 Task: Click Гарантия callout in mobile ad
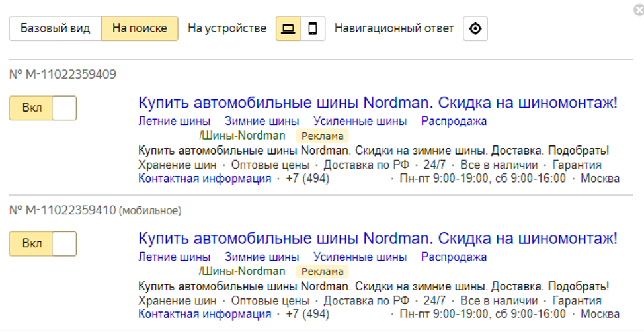[x=577, y=301]
